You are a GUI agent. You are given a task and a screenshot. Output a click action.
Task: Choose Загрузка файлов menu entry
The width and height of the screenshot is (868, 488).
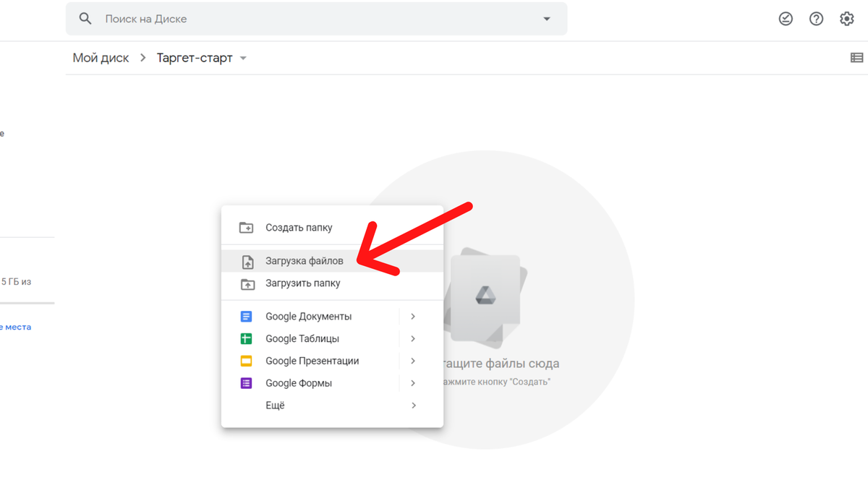pos(304,261)
